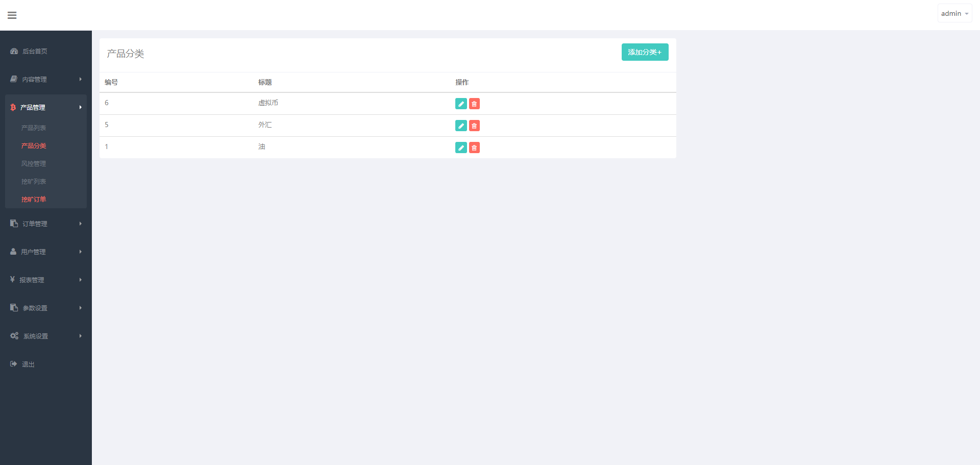Click the 用户管理 person icon

tap(13, 252)
